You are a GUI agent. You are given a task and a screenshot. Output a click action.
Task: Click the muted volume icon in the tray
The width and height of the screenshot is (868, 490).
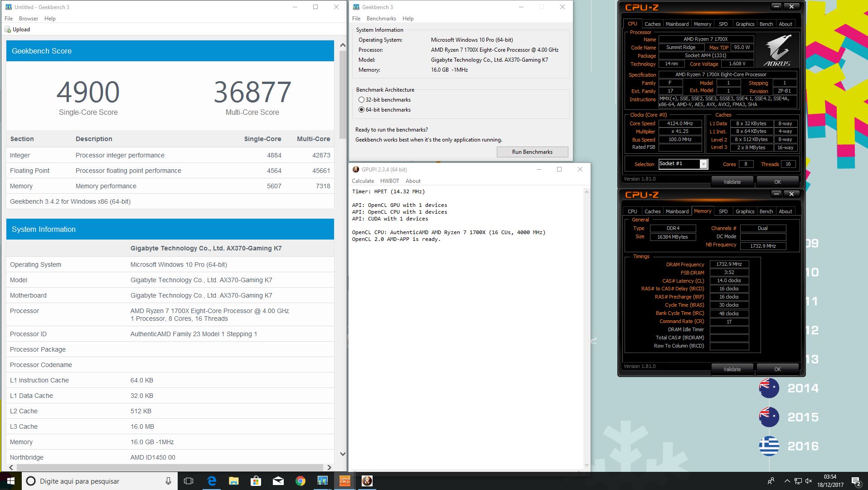[809, 481]
